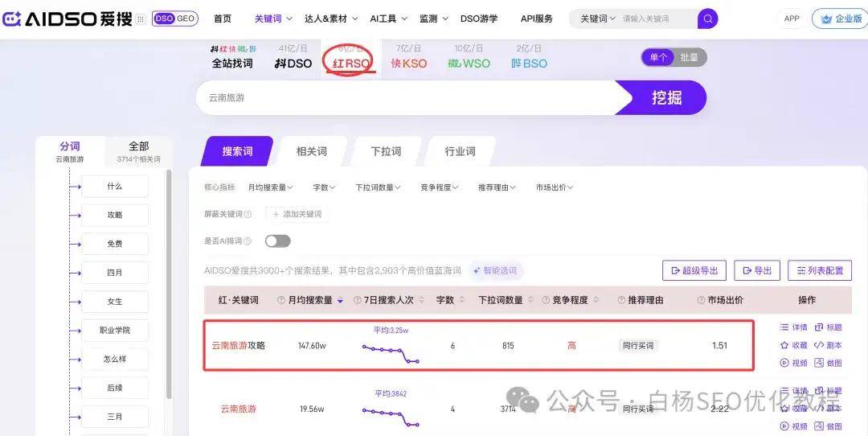
Task: Click the help icon next to 屏蔽关键词
Action: coord(248,215)
